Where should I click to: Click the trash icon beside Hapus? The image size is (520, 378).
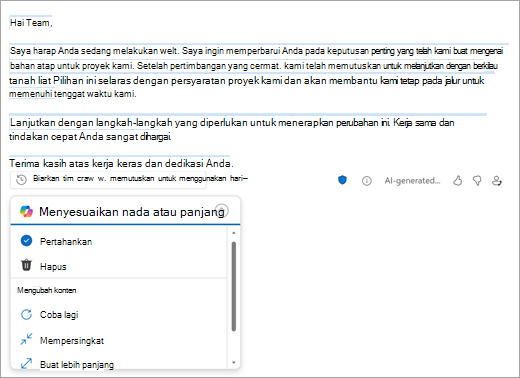click(26, 265)
